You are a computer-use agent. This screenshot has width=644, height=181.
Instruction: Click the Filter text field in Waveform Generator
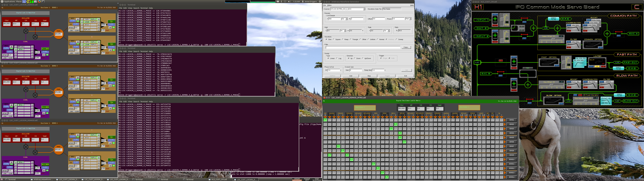coord(363,47)
